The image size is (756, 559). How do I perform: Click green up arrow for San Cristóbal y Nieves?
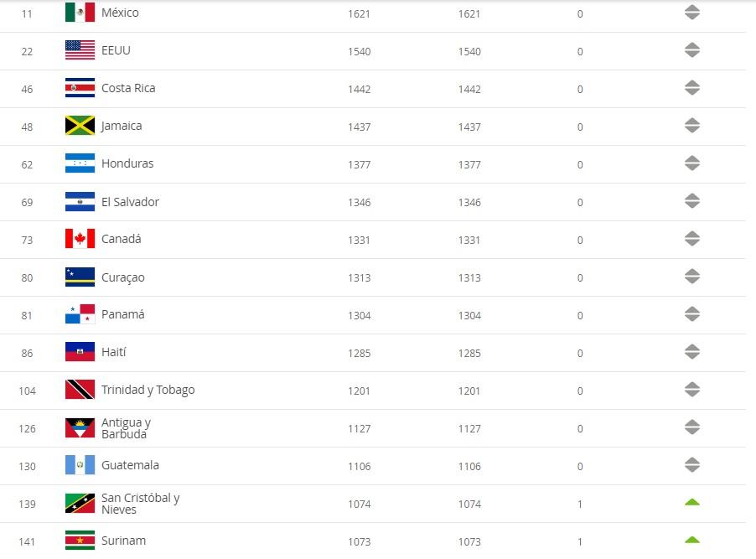point(691,503)
